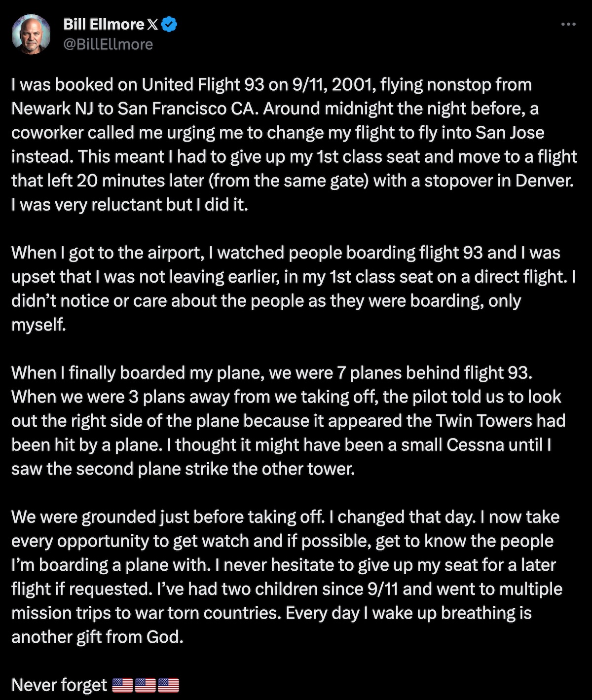The image size is (592, 700).
Task: Open the @BillEllmore handle link
Action: pos(108,44)
